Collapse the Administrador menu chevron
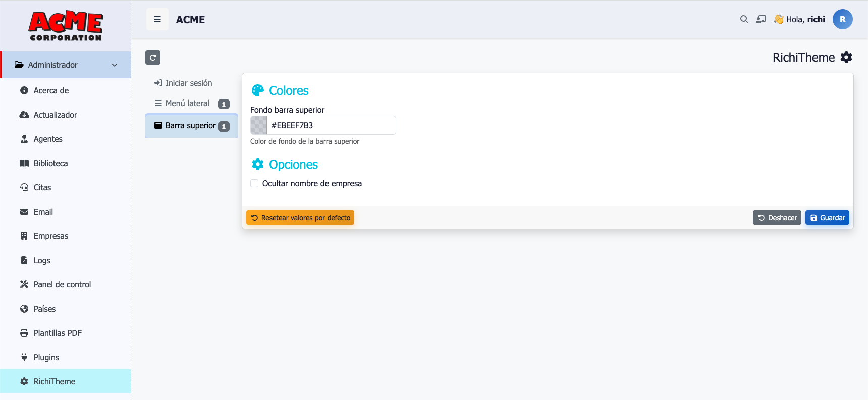The height and width of the screenshot is (400, 868). [115, 65]
